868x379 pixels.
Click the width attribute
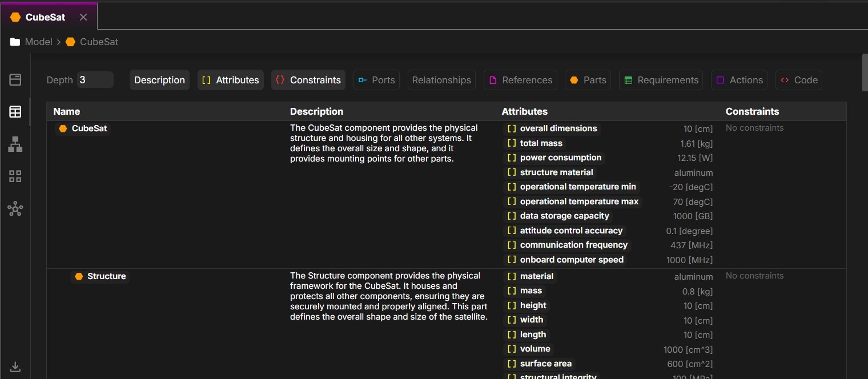coord(525,320)
